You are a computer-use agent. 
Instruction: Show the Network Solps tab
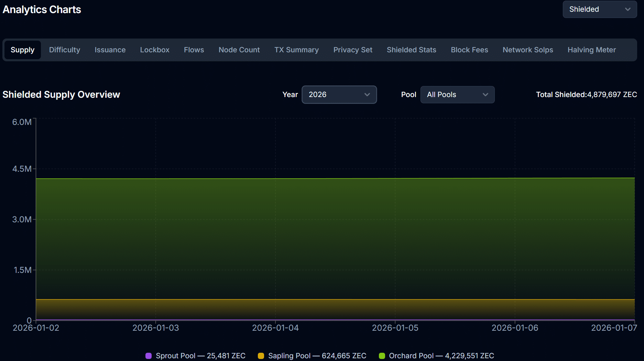click(528, 50)
